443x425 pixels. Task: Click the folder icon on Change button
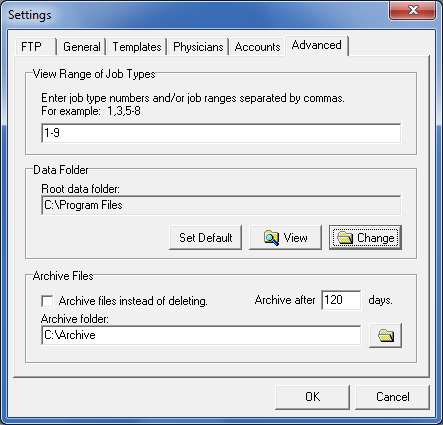(345, 238)
